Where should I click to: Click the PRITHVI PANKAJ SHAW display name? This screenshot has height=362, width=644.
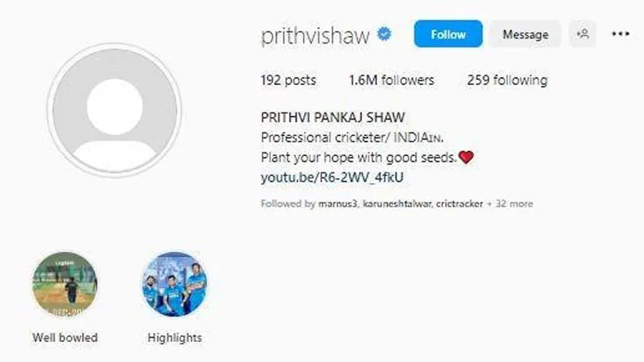(333, 117)
